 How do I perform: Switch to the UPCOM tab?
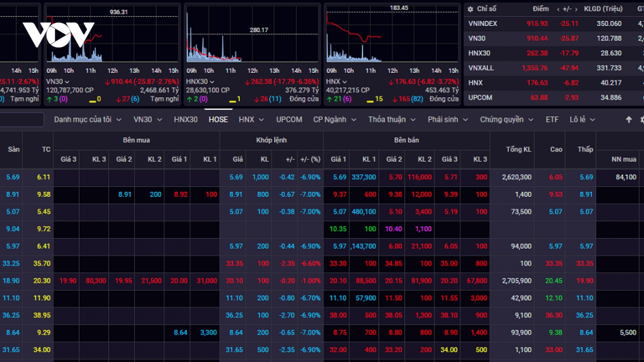click(x=289, y=119)
